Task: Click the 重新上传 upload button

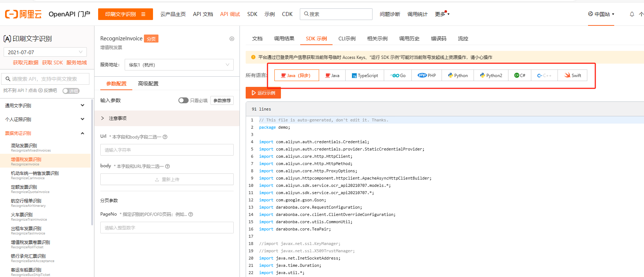Action: tap(167, 179)
